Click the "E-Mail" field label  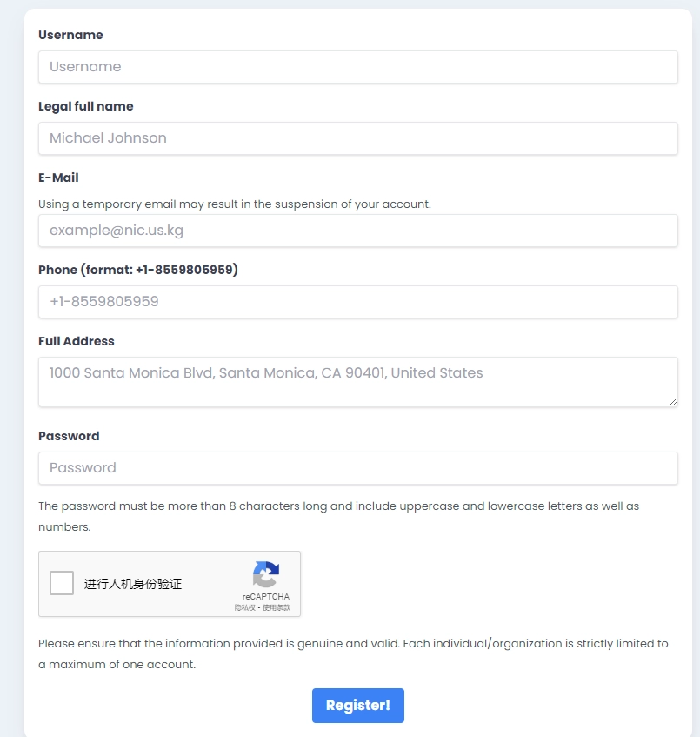[58, 178]
